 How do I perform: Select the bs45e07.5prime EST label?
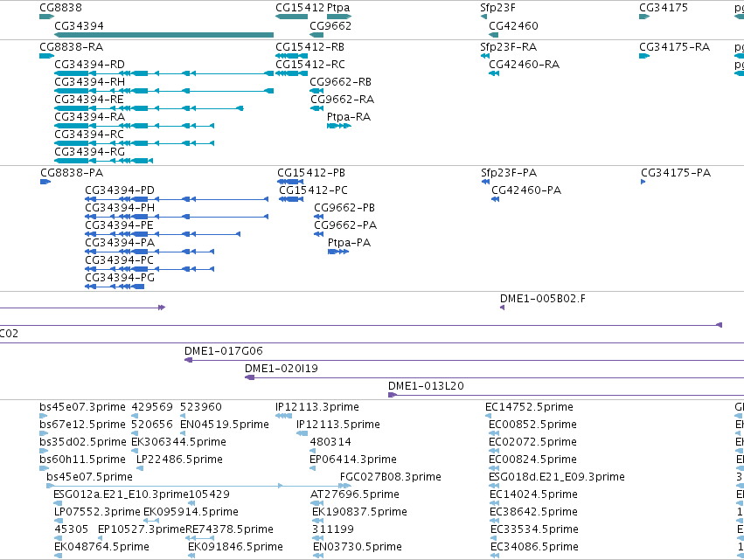point(90,476)
